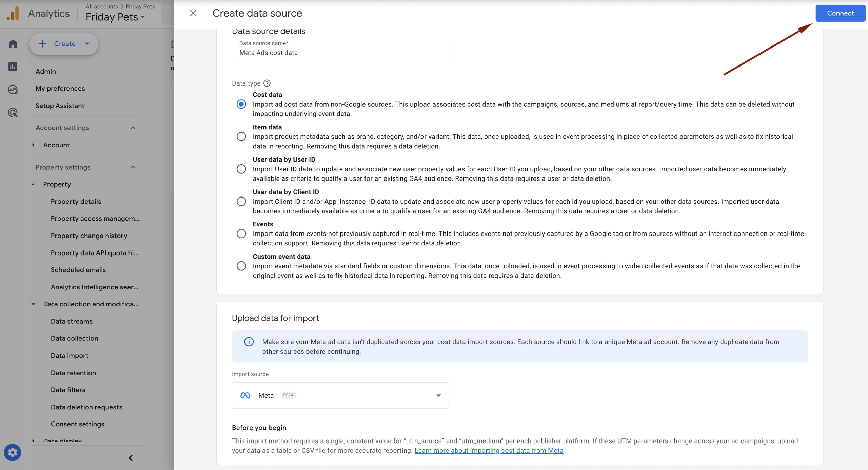Open Admin in the side menu
Image resolution: width=868 pixels, height=470 pixels.
coord(46,71)
